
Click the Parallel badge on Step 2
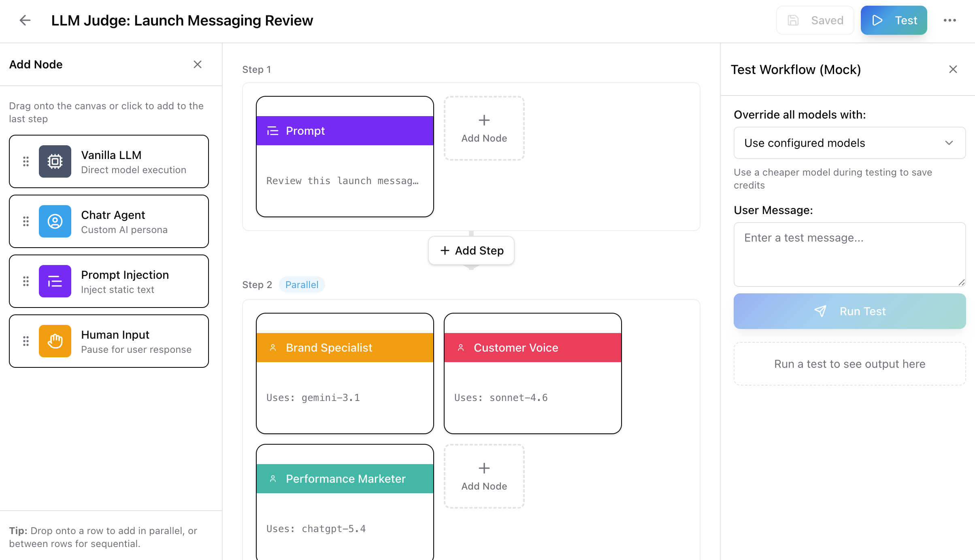tap(301, 284)
